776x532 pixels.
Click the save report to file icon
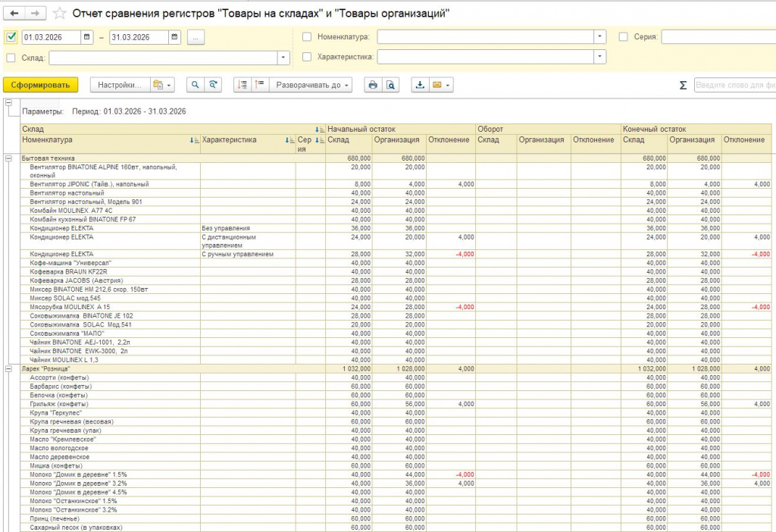coord(420,86)
